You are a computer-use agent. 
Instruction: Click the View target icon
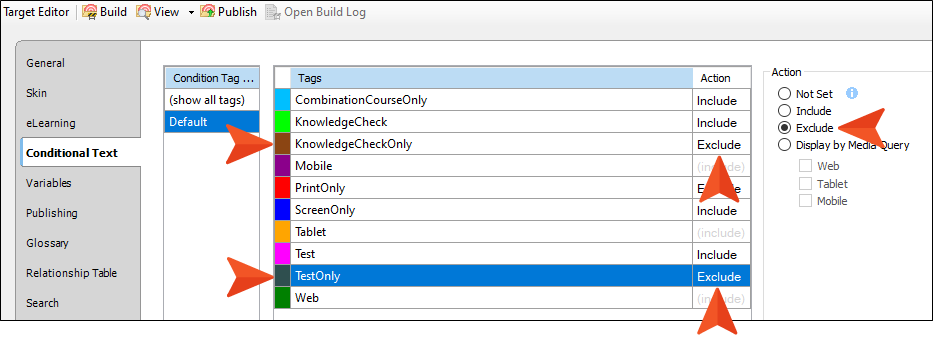coord(143,12)
